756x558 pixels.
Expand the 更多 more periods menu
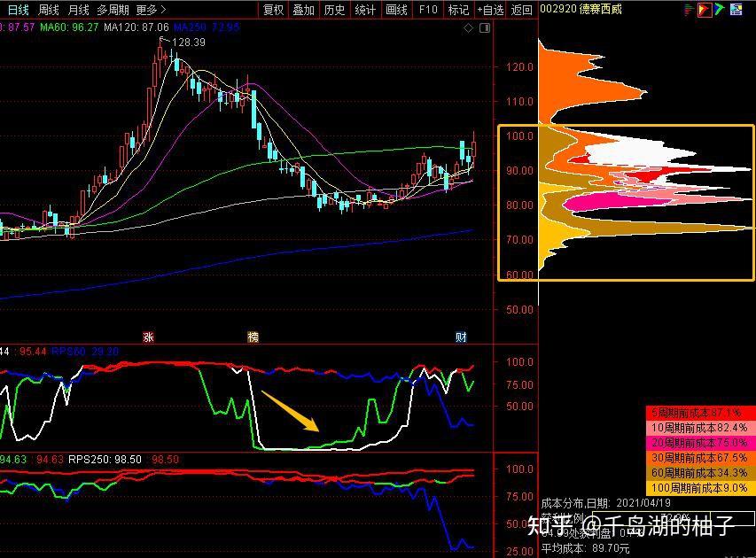tap(151, 10)
